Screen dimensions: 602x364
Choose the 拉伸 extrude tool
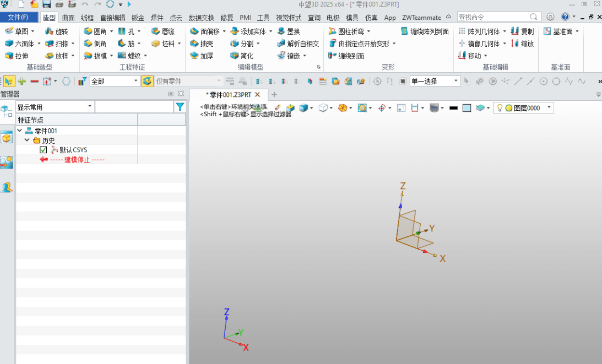[x=16, y=55]
